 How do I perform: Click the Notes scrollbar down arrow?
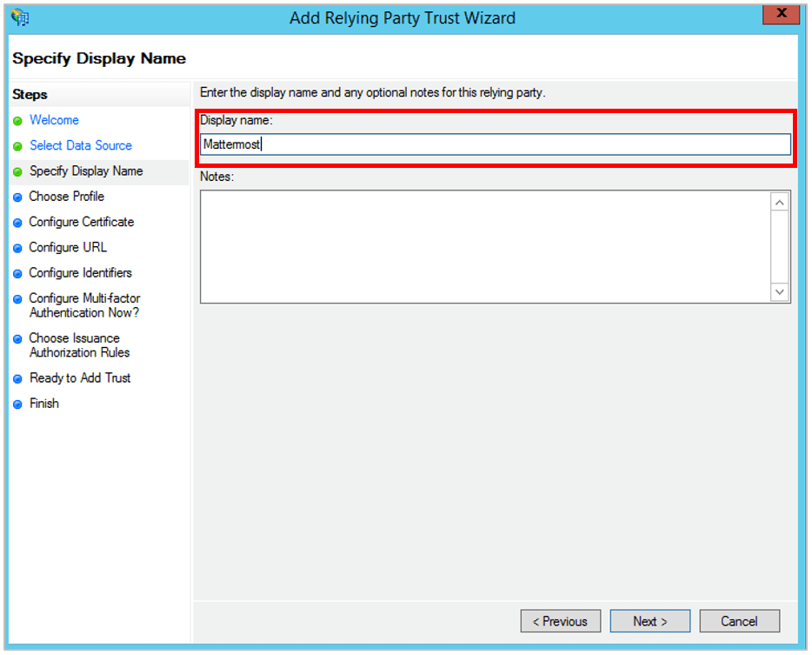click(780, 292)
